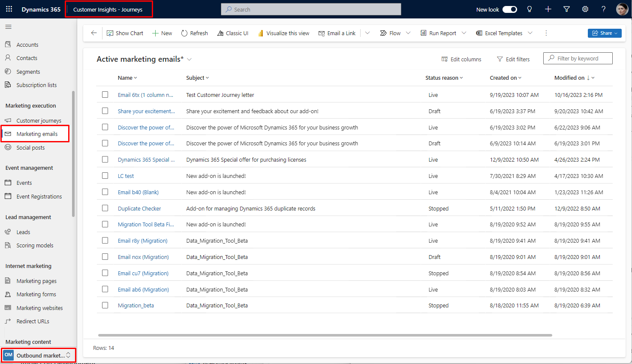Open the help question mark icon
Image resolution: width=632 pixels, height=364 pixels.
click(603, 9)
